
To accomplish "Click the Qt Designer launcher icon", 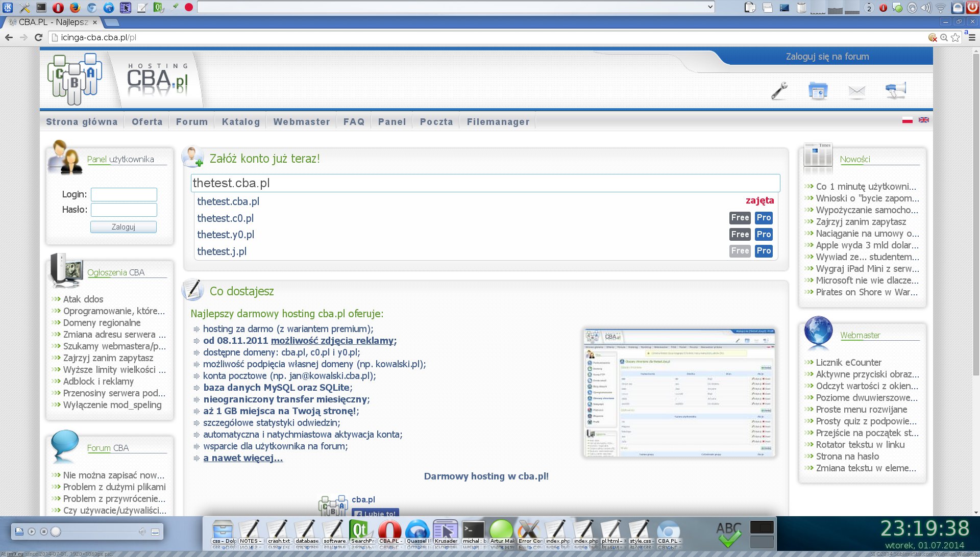I will (x=159, y=7).
